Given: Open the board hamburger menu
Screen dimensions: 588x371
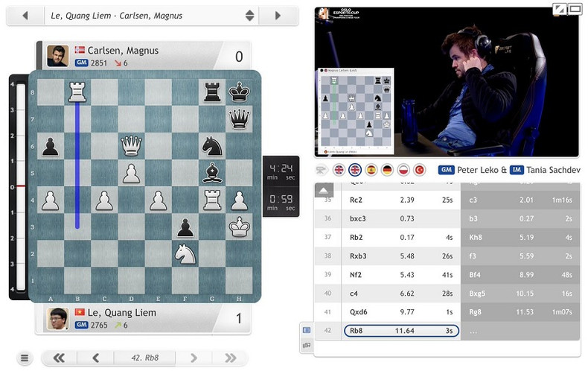Looking at the screenshot, I should [x=25, y=358].
